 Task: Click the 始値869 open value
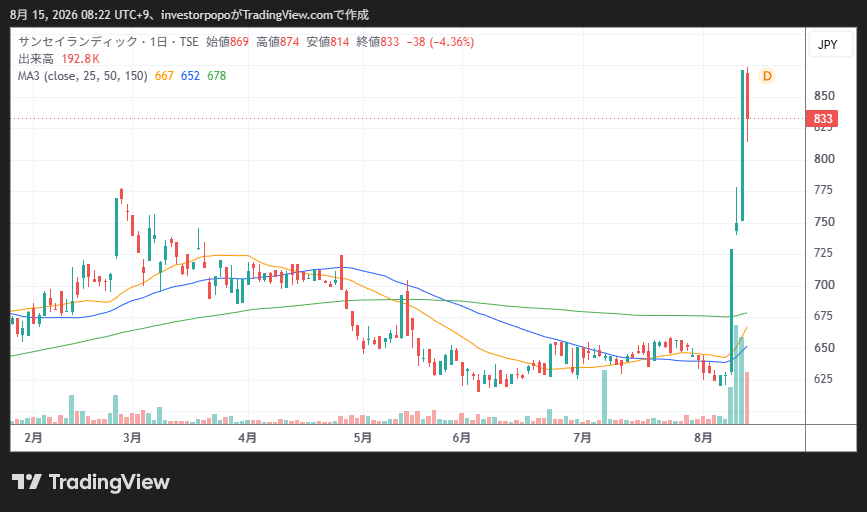pos(227,42)
